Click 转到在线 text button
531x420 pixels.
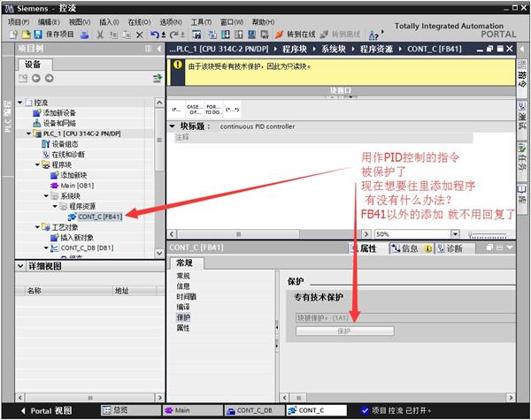coord(301,34)
